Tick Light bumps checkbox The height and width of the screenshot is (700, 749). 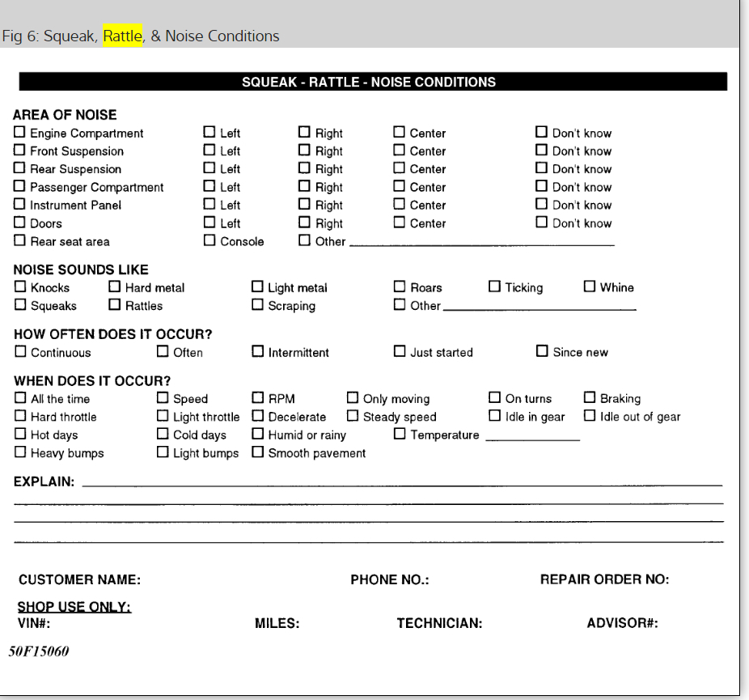[x=163, y=452]
